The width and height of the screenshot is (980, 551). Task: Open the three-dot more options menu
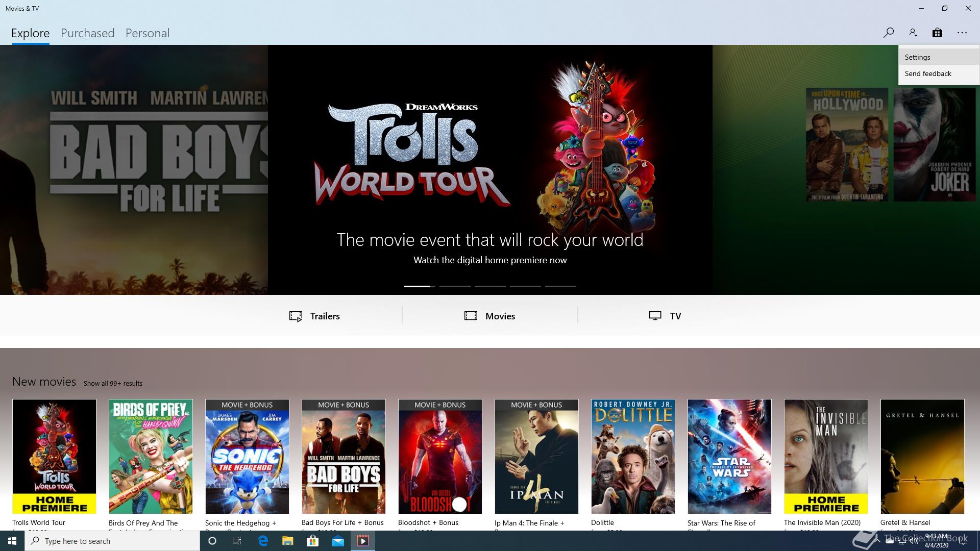[x=962, y=33]
